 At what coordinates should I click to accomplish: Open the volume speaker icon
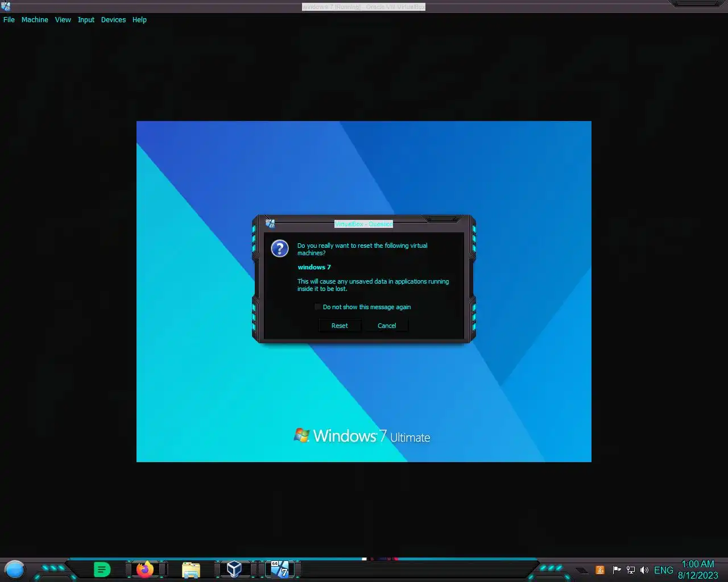click(644, 570)
